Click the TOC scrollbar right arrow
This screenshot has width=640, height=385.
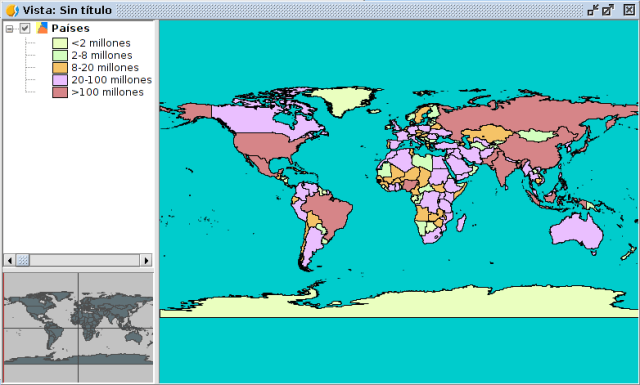pos(146,260)
